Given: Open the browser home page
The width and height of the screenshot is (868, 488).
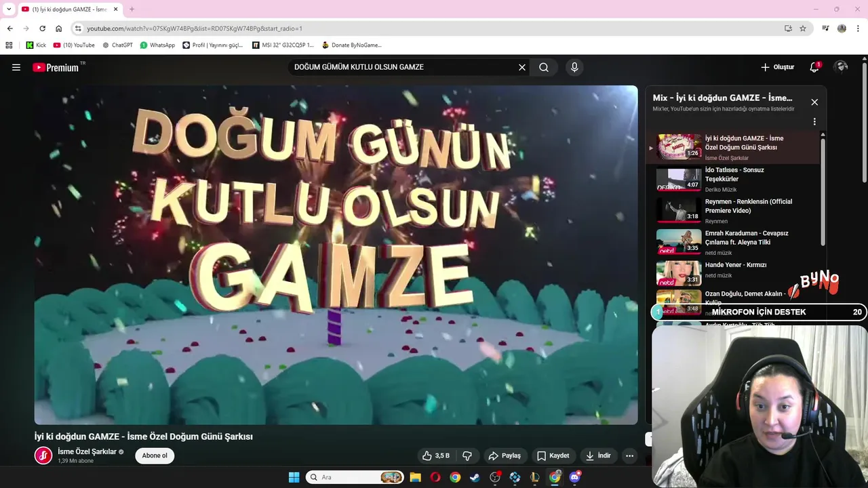Looking at the screenshot, I should (58, 28).
